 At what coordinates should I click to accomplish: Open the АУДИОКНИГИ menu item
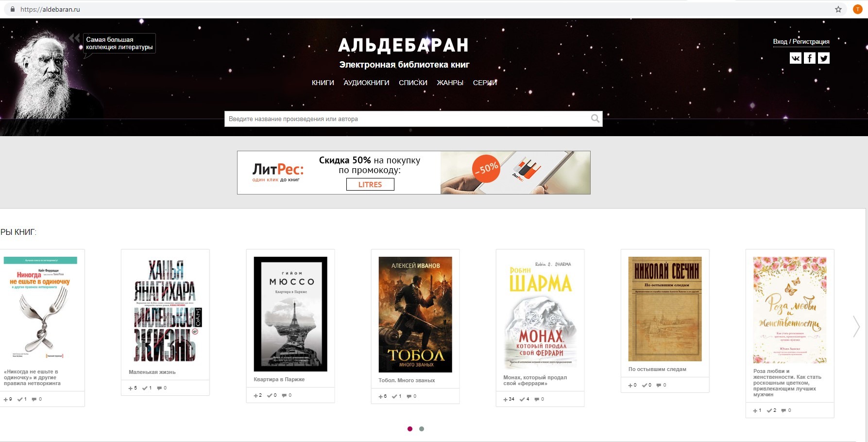(x=366, y=83)
